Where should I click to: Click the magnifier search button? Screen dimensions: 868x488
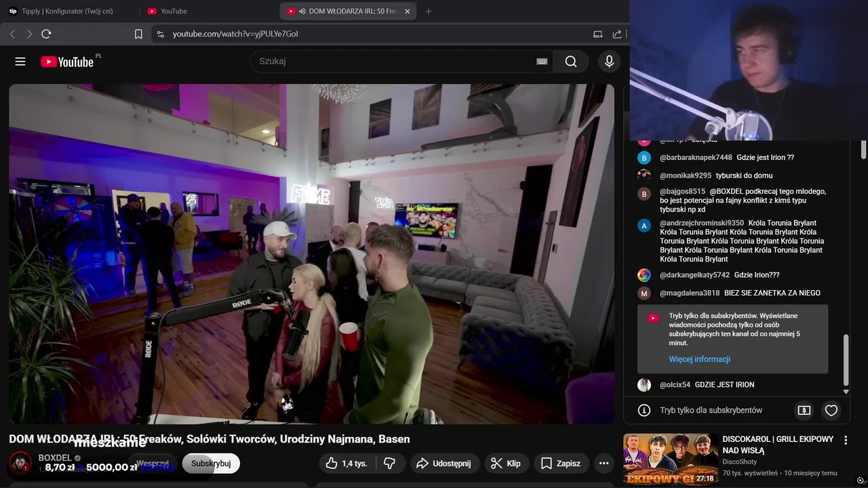pos(571,62)
